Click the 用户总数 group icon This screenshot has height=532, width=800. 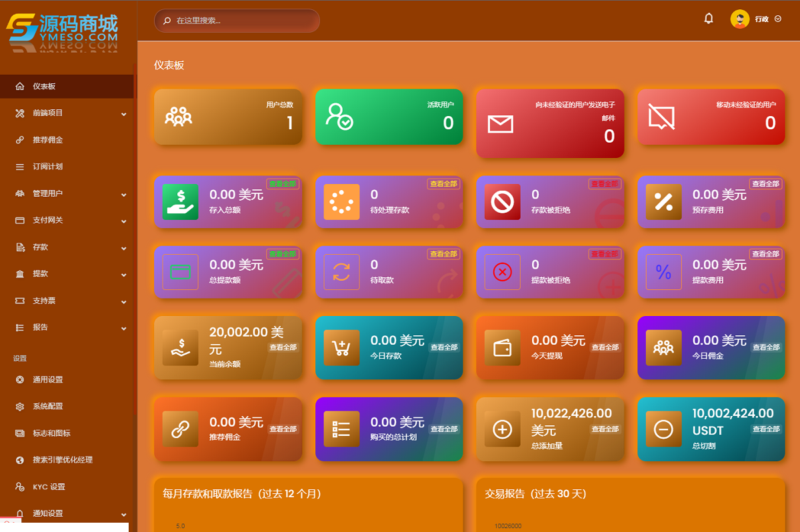179,116
